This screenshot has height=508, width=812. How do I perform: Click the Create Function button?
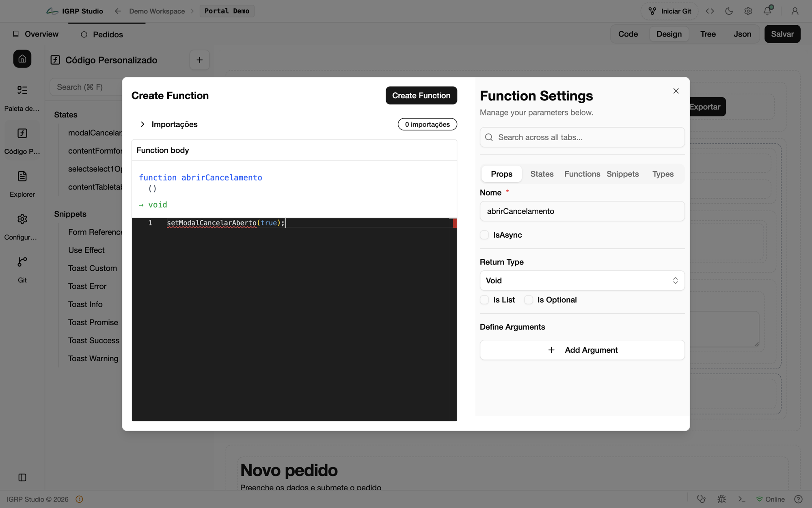421,96
